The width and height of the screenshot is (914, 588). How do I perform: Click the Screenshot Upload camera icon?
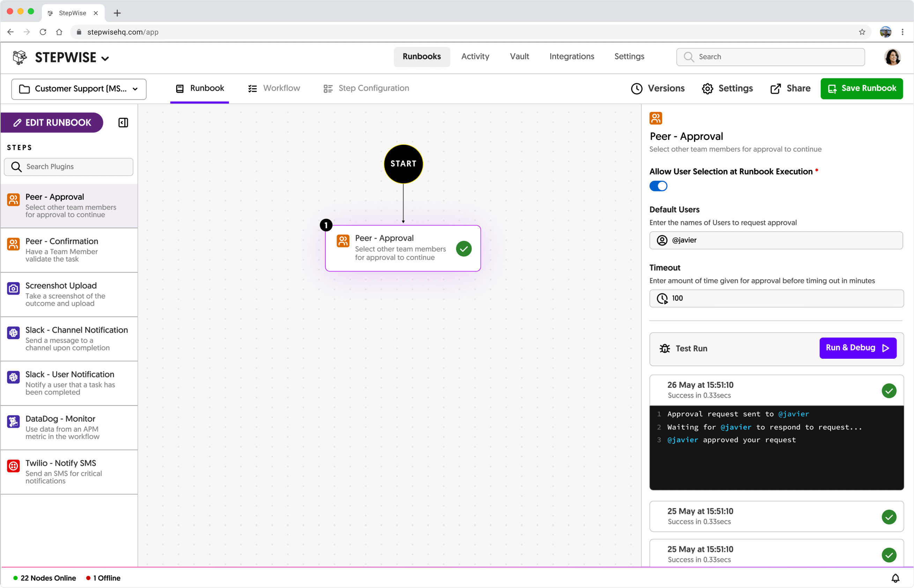pos(13,289)
